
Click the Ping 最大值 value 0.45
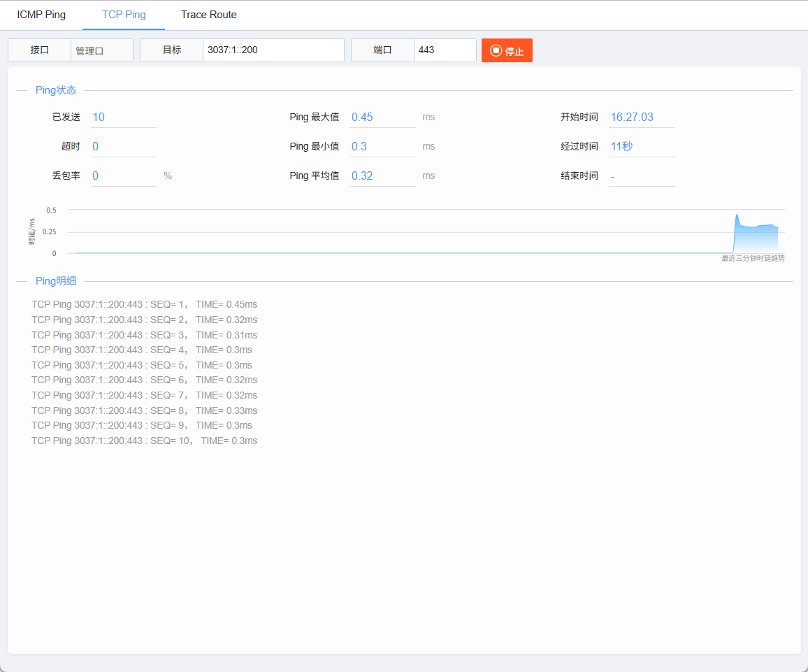tap(362, 117)
